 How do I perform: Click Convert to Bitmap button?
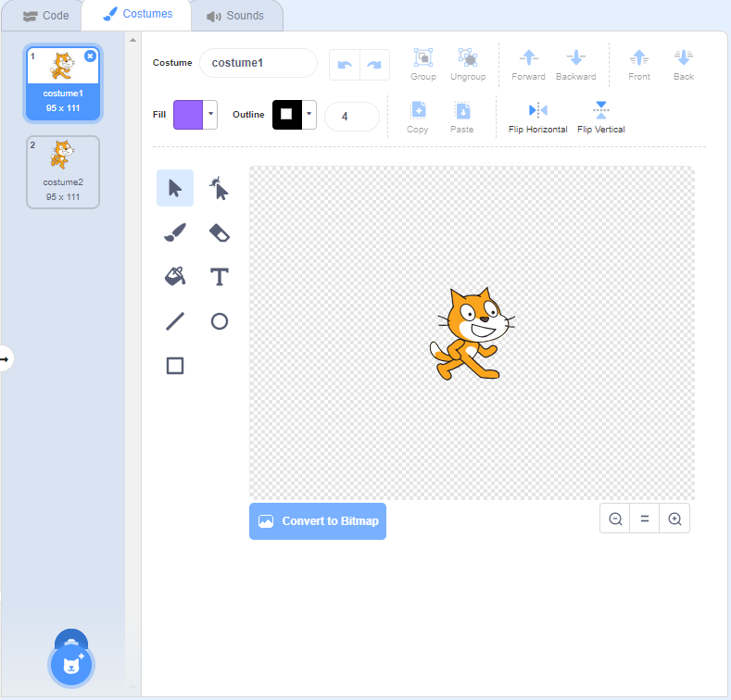coord(318,521)
